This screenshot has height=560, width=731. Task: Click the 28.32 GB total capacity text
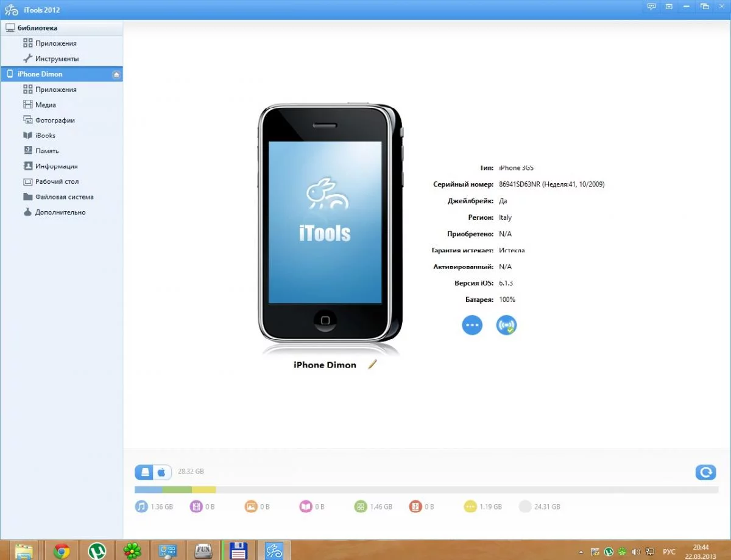click(x=191, y=472)
